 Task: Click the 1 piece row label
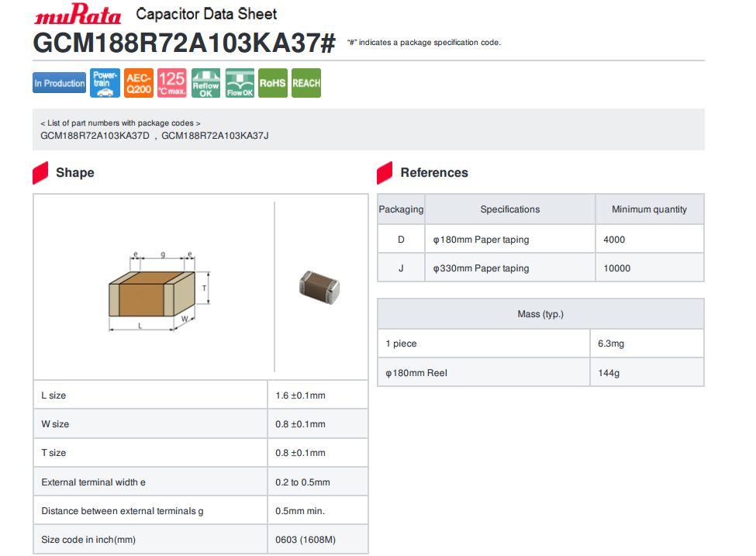[x=401, y=344]
